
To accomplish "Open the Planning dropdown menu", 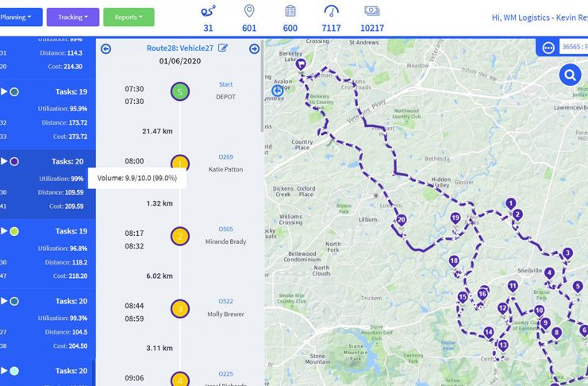I will tap(19, 17).
